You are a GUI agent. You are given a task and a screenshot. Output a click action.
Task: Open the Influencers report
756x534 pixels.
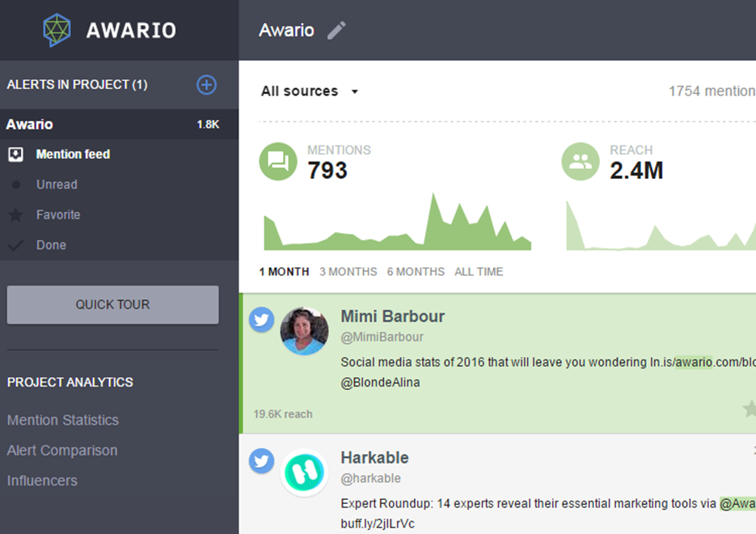[42, 481]
